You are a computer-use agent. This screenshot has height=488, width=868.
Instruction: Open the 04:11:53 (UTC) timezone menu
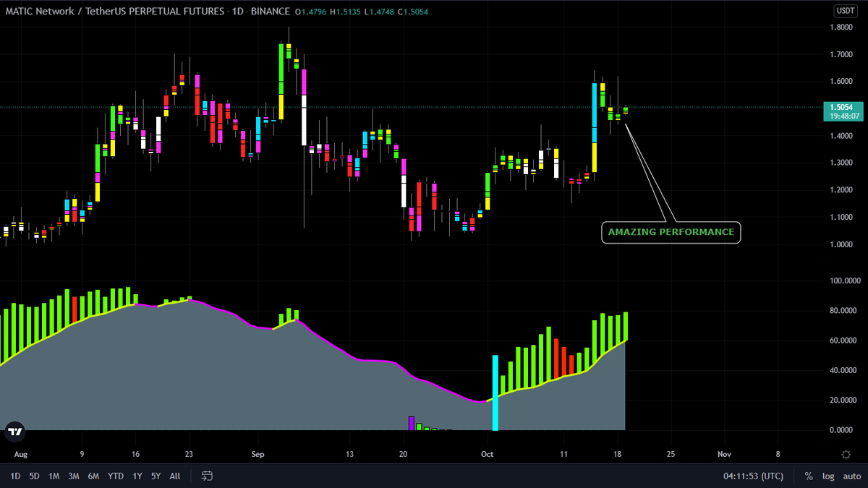point(753,476)
